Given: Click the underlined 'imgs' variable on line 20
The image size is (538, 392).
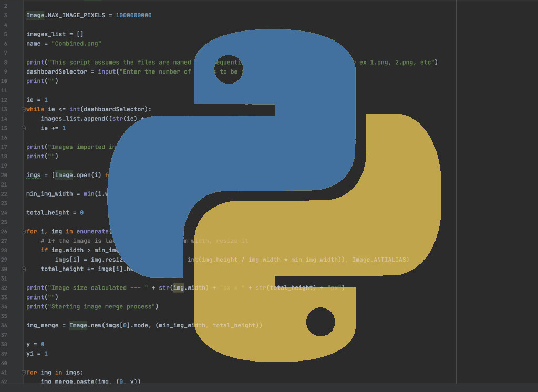Looking at the screenshot, I should pyautogui.click(x=33, y=175).
